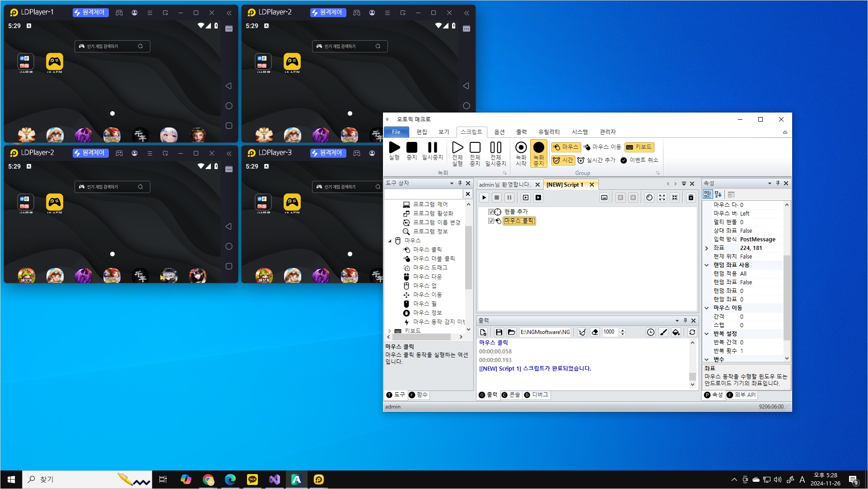Click the 실행 (run) play icon in ribbon

coord(394,148)
